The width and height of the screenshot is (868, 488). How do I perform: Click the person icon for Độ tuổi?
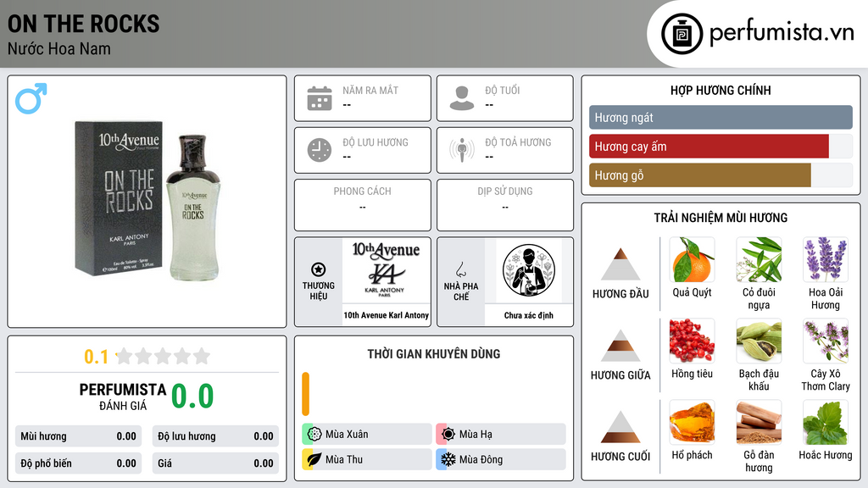[462, 98]
